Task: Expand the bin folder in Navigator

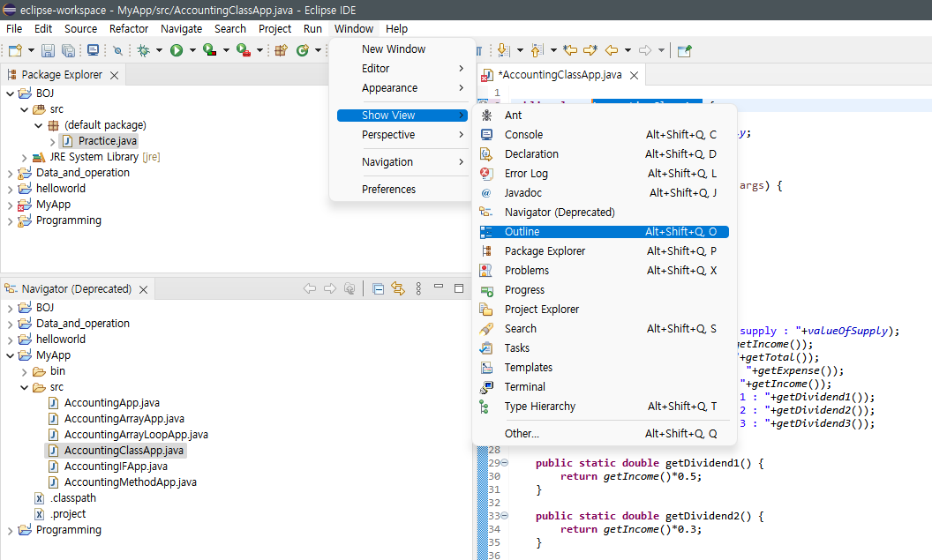Action: point(25,372)
